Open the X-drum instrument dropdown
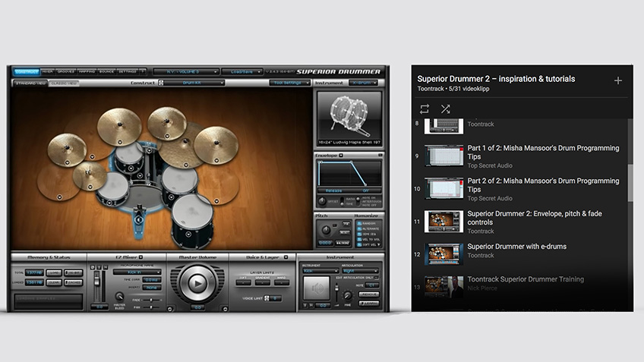The width and height of the screenshot is (644, 362). (x=364, y=83)
